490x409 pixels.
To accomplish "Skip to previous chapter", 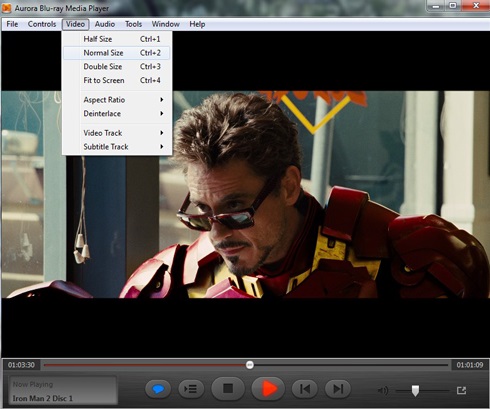I will [x=305, y=389].
